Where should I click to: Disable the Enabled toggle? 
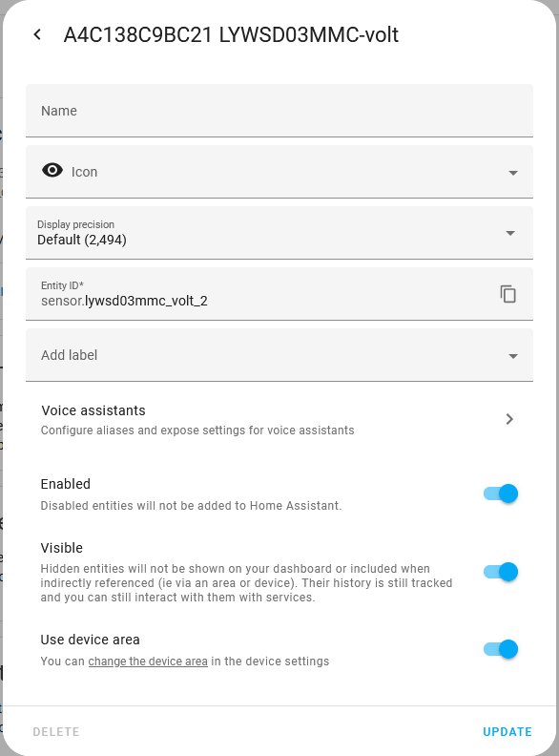(x=501, y=493)
